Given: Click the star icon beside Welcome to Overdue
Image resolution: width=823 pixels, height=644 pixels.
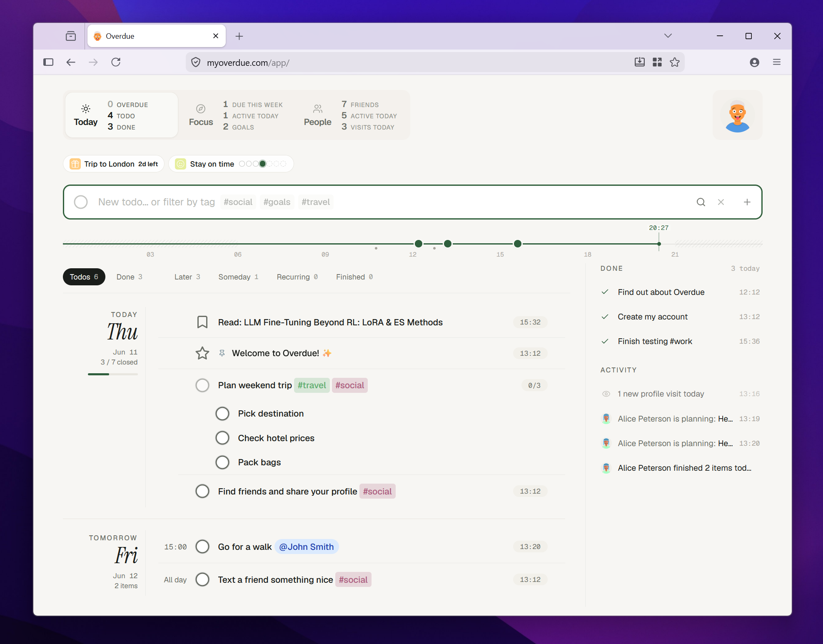Looking at the screenshot, I should 202,353.
